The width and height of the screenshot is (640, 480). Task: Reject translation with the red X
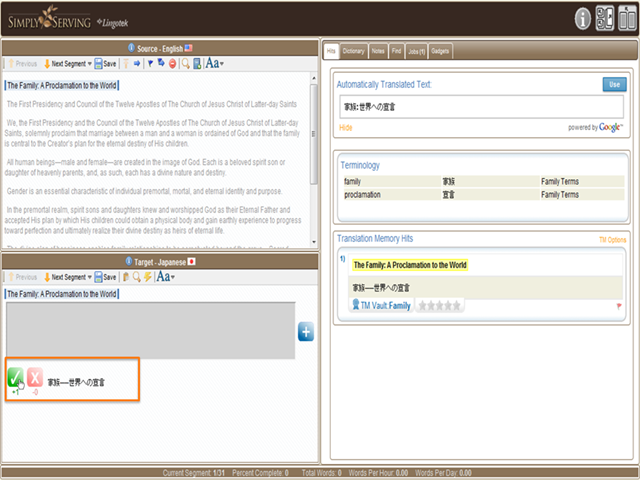pyautogui.click(x=35, y=378)
